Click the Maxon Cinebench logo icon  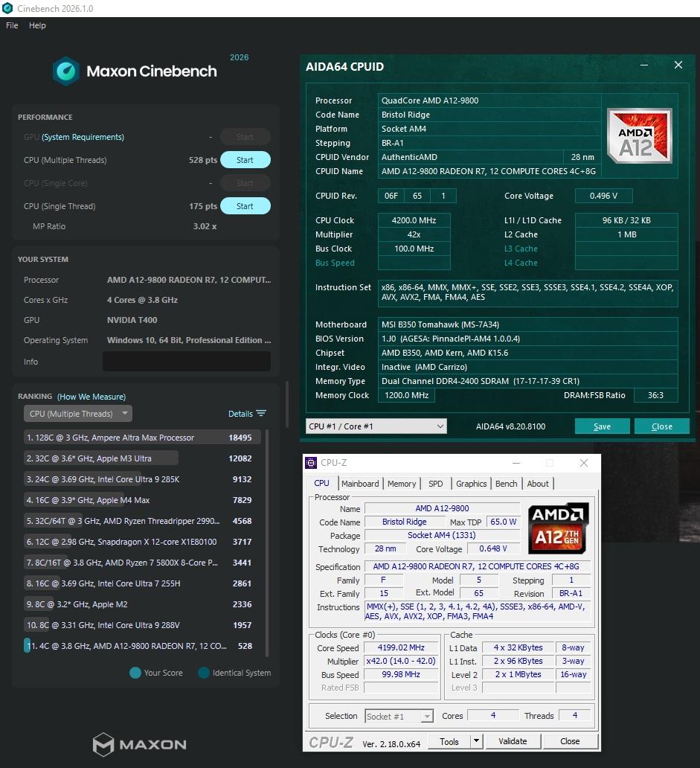click(x=65, y=71)
